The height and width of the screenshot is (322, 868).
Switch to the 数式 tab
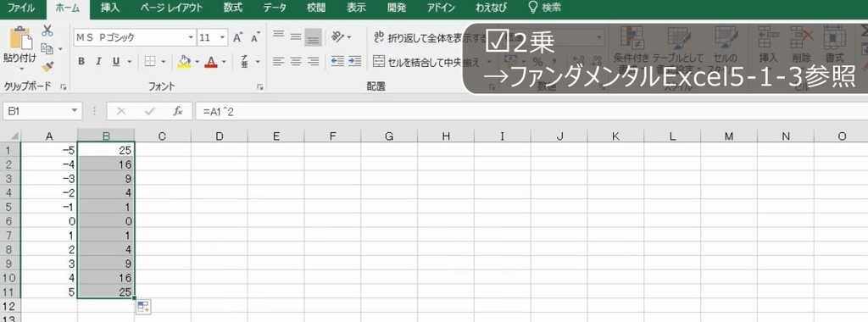(233, 8)
